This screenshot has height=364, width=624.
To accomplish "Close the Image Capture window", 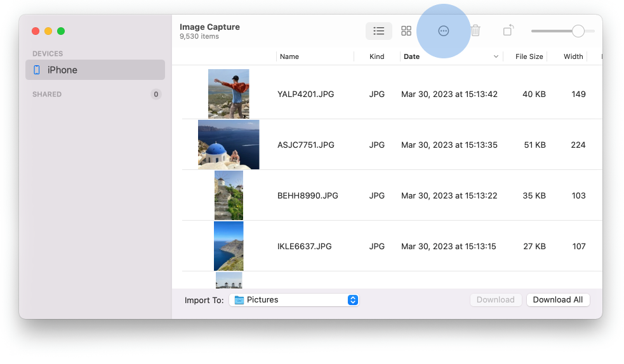I will [36, 31].
